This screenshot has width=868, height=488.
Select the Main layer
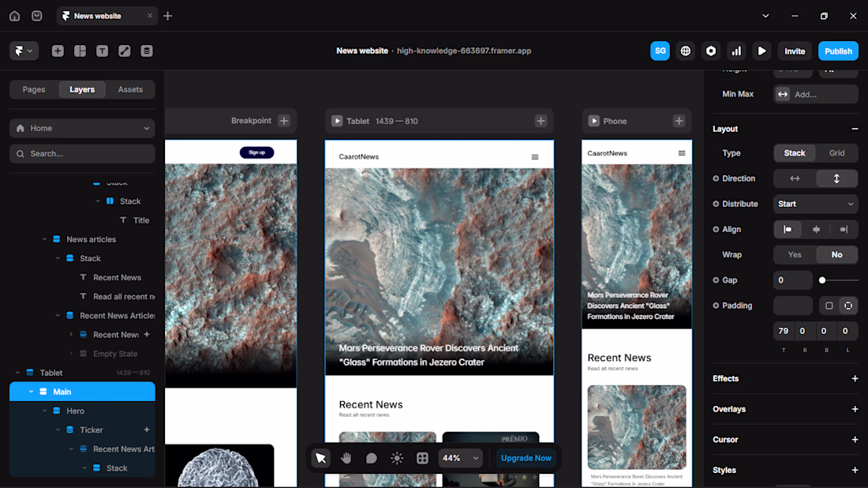click(x=82, y=392)
